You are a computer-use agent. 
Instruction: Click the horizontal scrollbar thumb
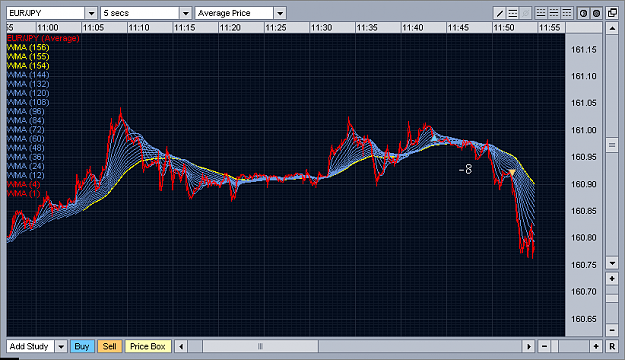pos(260,346)
